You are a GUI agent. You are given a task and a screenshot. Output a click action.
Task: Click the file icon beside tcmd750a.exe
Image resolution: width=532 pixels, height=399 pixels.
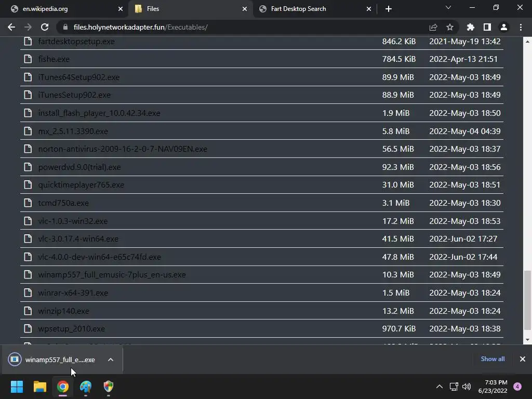[28, 203]
